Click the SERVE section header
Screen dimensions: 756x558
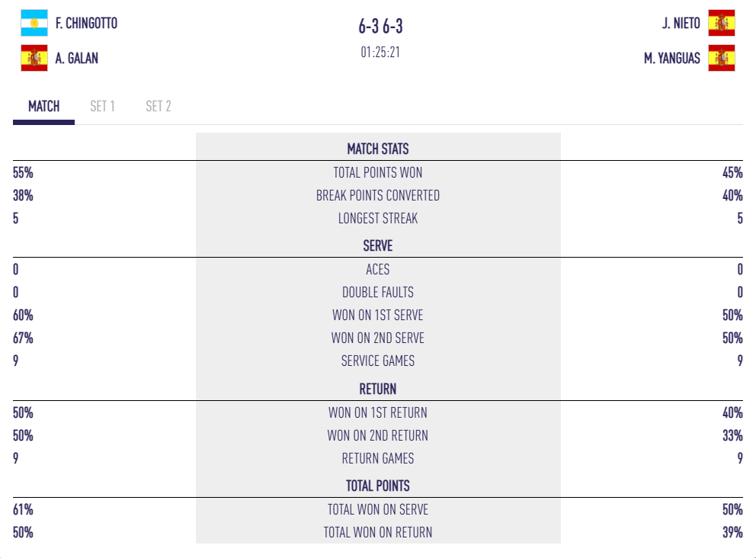pos(378,246)
